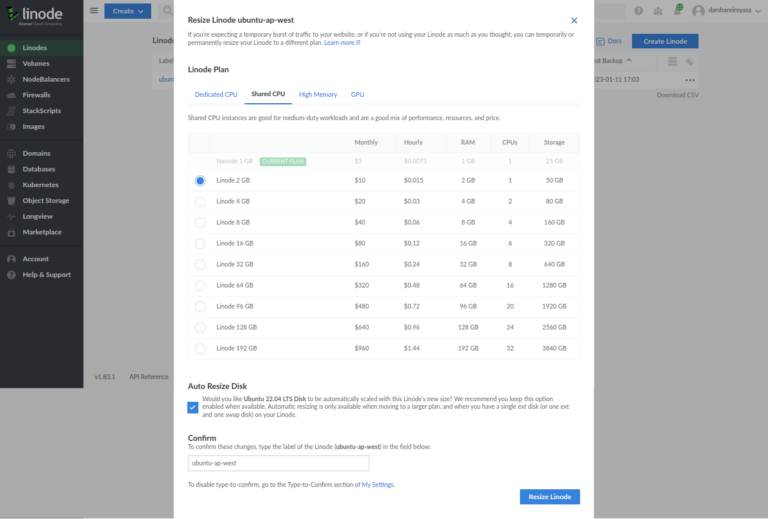Click the Images sidebar icon
The width and height of the screenshot is (768, 519).
11,126
